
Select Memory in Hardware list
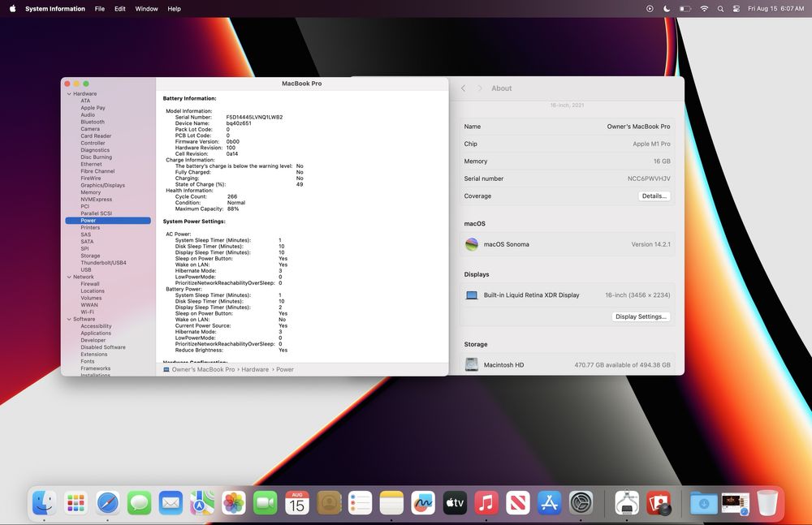coord(91,192)
